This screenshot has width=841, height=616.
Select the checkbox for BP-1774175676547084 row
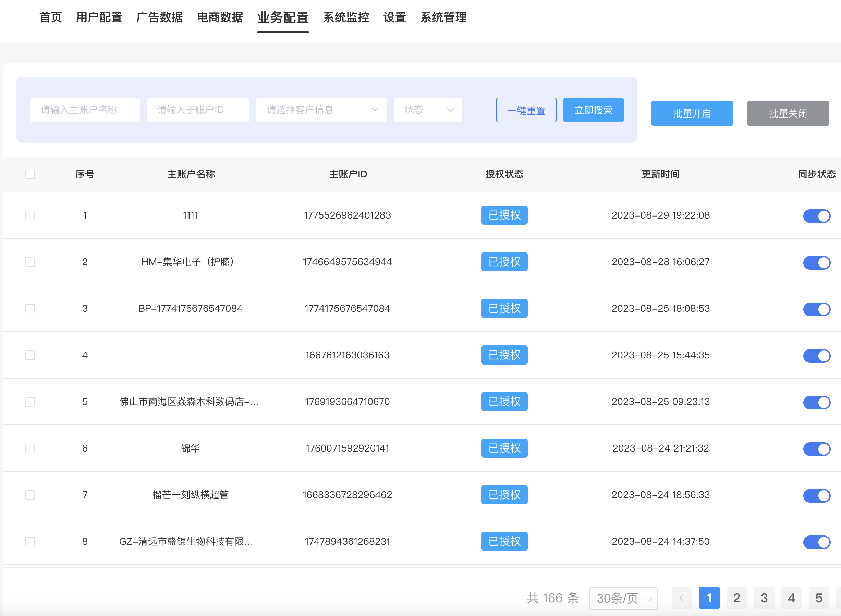tap(30, 308)
